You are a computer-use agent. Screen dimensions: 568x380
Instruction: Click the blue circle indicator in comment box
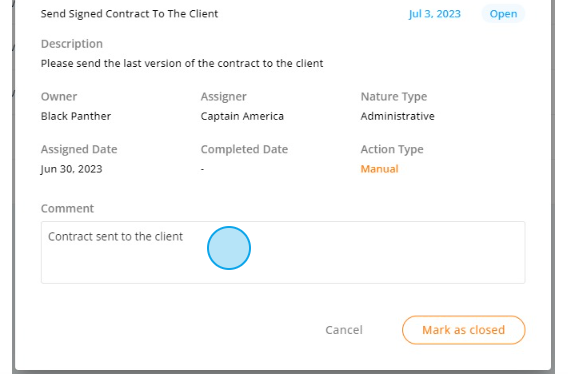tap(229, 248)
